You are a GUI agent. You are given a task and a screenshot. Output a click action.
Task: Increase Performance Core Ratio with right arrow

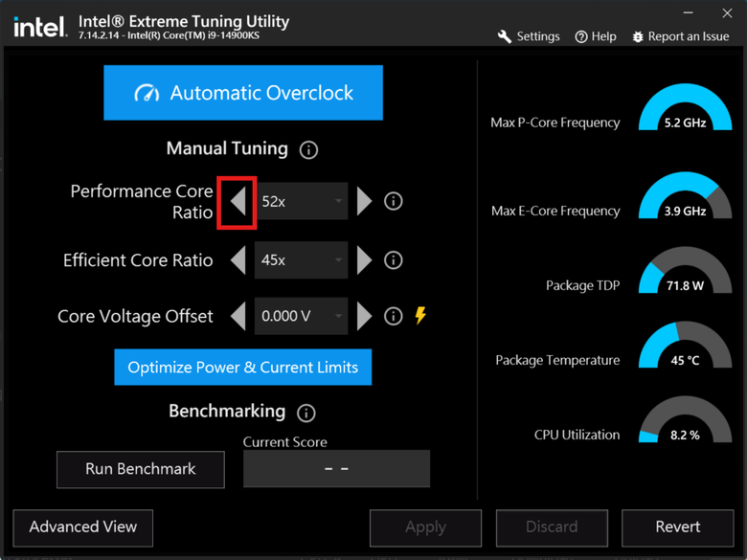pos(365,201)
